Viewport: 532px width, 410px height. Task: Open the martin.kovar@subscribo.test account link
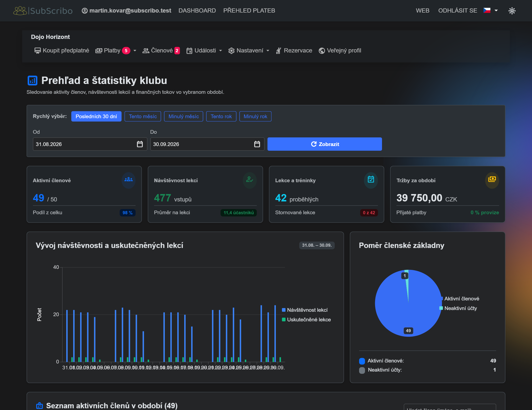[x=127, y=11]
